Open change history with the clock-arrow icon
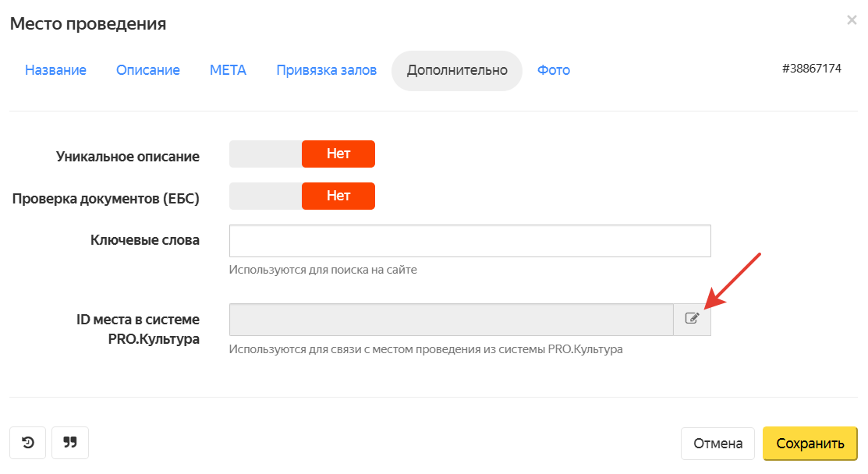This screenshot has width=868, height=474. click(28, 443)
